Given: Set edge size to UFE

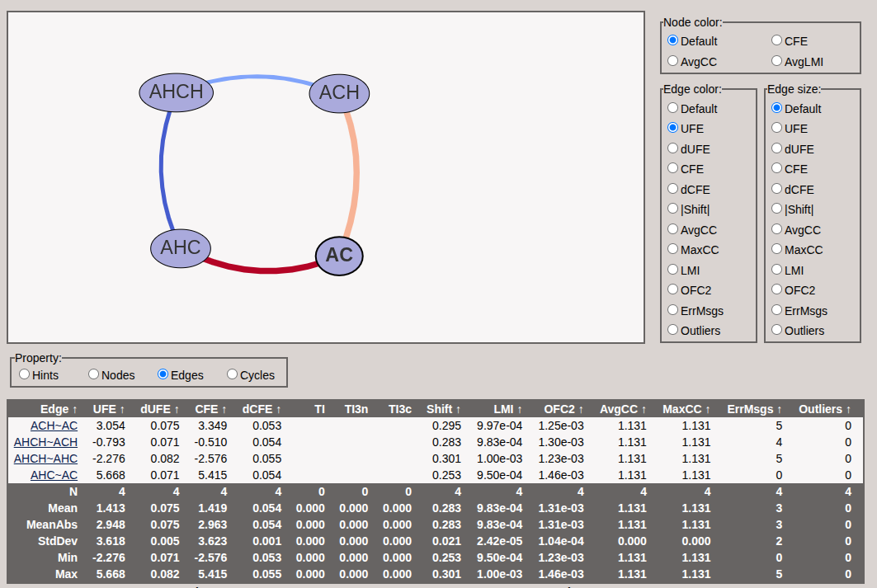Looking at the screenshot, I should click(776, 129).
